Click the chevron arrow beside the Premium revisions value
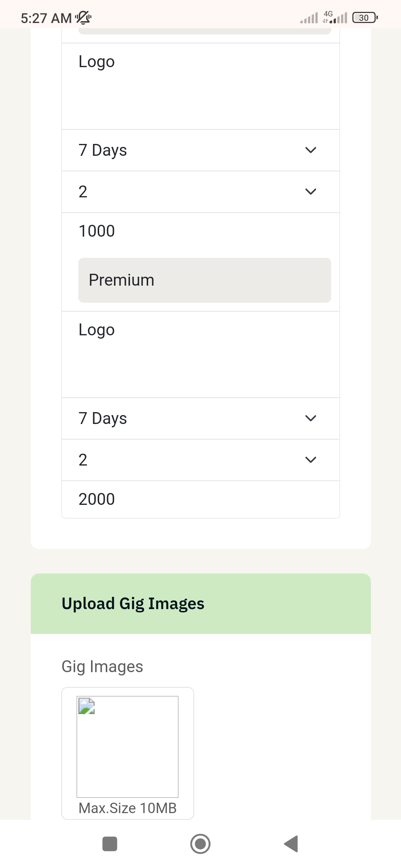Image resolution: width=401 pixels, height=868 pixels. click(310, 460)
